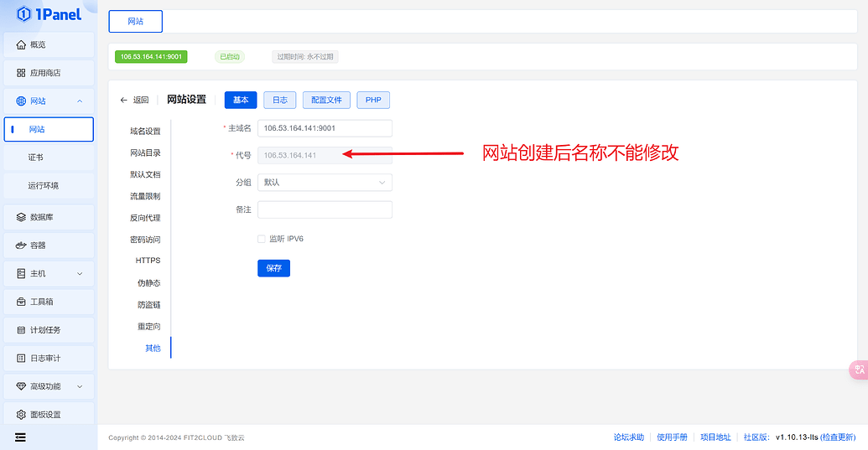Open the 使用手册 footer link
The image size is (868, 450).
(x=672, y=437)
